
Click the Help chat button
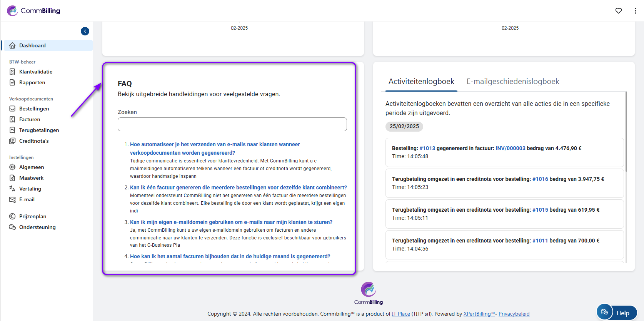(617, 313)
